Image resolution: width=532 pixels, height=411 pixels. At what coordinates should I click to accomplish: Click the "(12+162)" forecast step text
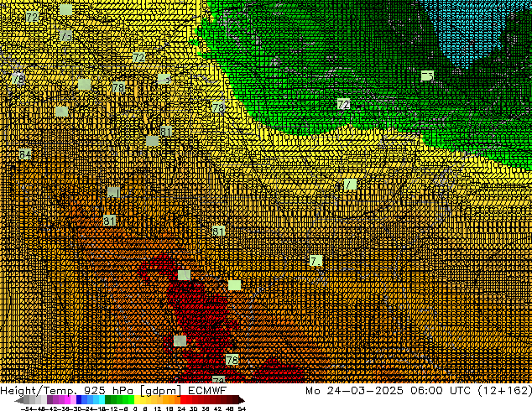[505, 390]
